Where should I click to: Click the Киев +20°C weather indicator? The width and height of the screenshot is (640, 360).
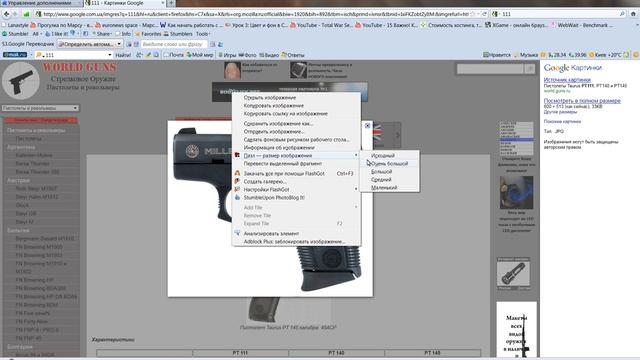[x=605, y=55]
